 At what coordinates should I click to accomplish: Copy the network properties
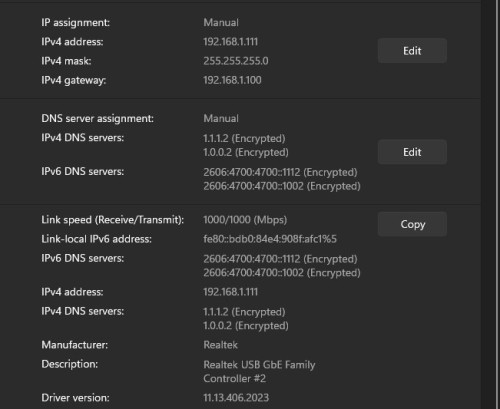tap(412, 224)
